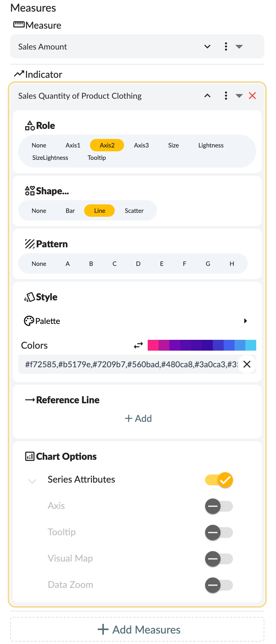
Task: Add a new reference line
Action: 138,419
